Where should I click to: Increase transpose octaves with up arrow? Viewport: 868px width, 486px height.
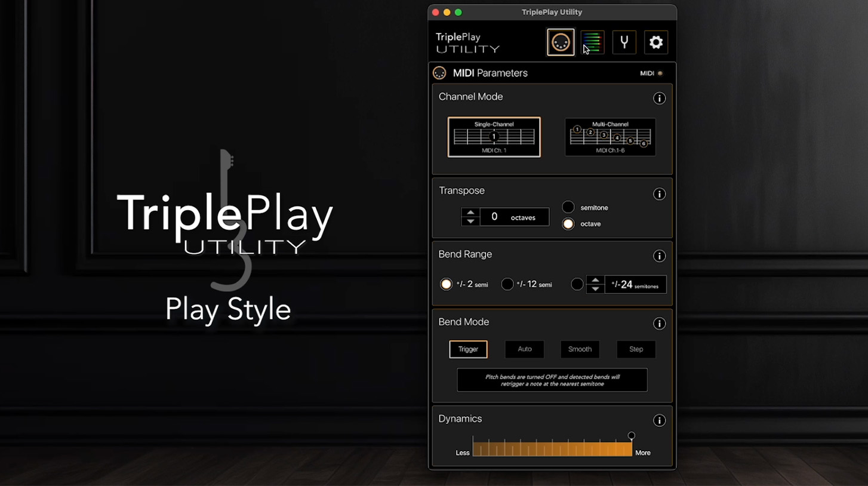tap(470, 213)
